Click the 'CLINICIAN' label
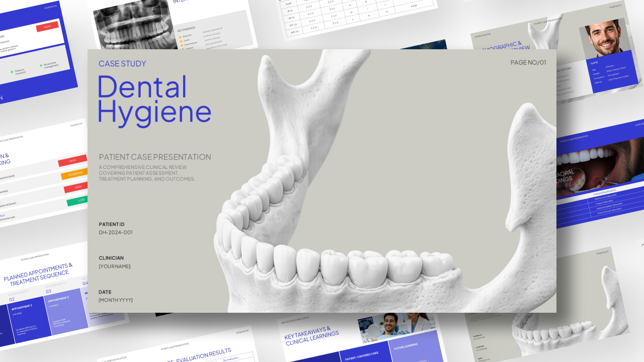644x362 pixels. 111,258
